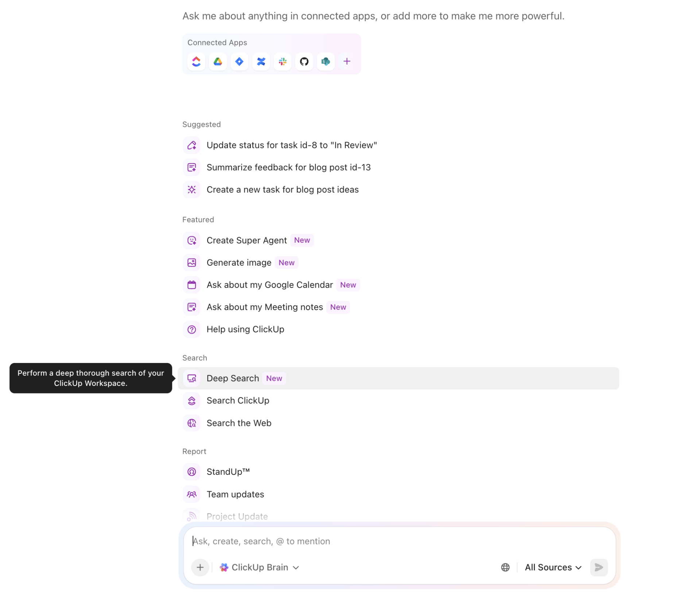Open the StandUp report option
The height and width of the screenshot is (594, 700).
(x=228, y=472)
